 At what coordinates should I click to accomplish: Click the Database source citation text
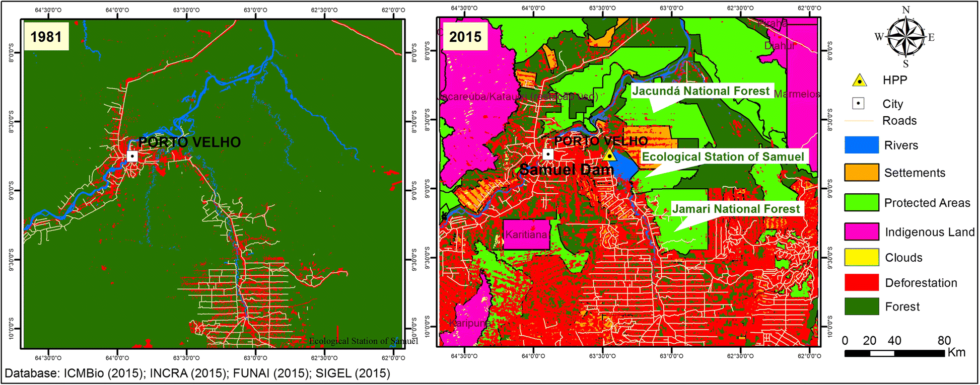point(197,373)
